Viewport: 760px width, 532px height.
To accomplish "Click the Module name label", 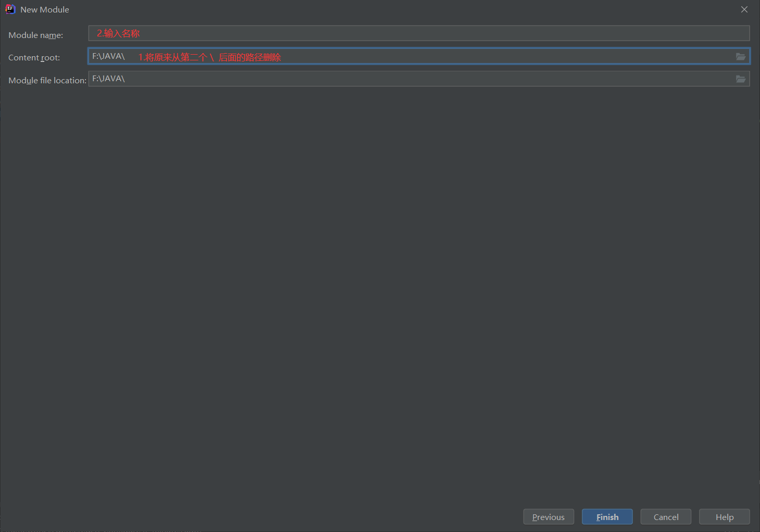I will tap(35, 35).
